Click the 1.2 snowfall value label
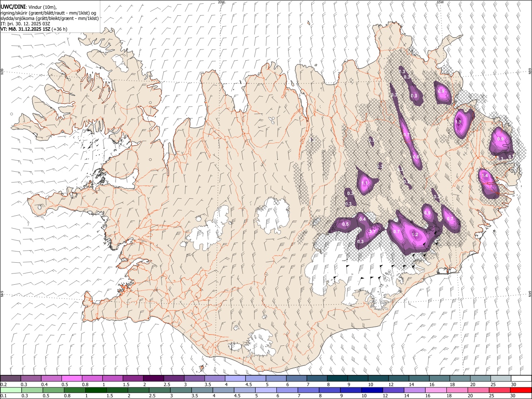The width and height of the screenshot is (532, 399). click(415, 234)
